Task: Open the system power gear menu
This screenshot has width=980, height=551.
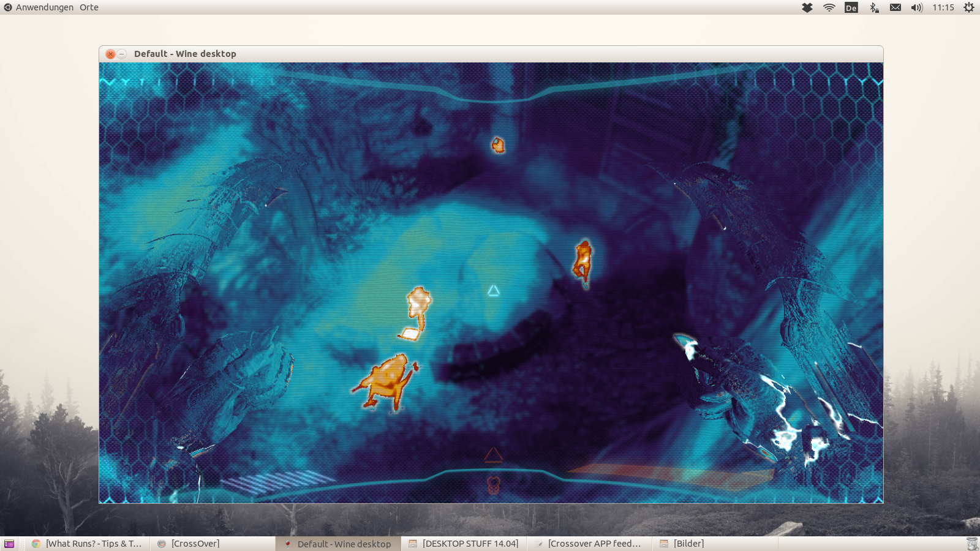Action: click(x=968, y=7)
